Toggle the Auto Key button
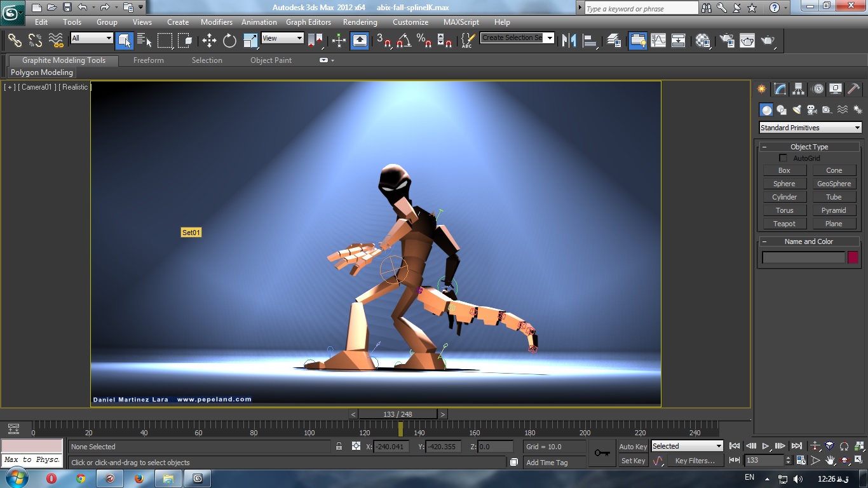Viewport: 868px width, 488px height. (633, 447)
